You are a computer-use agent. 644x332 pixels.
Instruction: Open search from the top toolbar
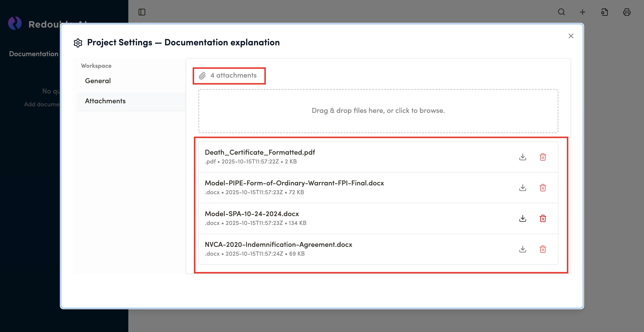[x=561, y=12]
